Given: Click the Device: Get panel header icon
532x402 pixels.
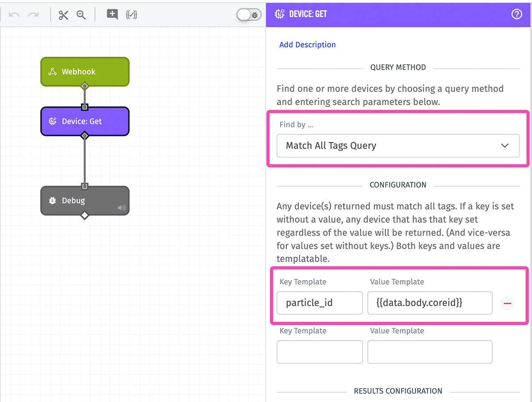Looking at the screenshot, I should 279,14.
